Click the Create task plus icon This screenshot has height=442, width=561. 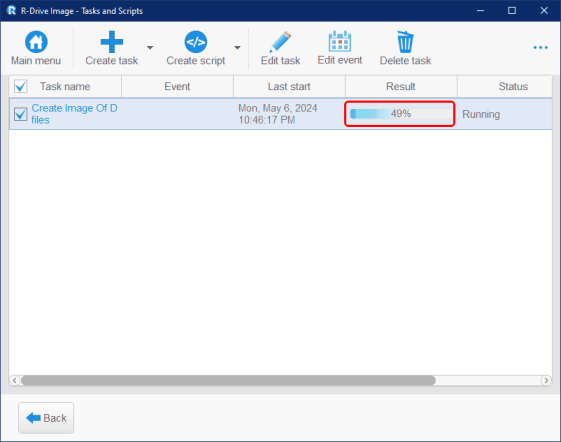tap(112, 42)
